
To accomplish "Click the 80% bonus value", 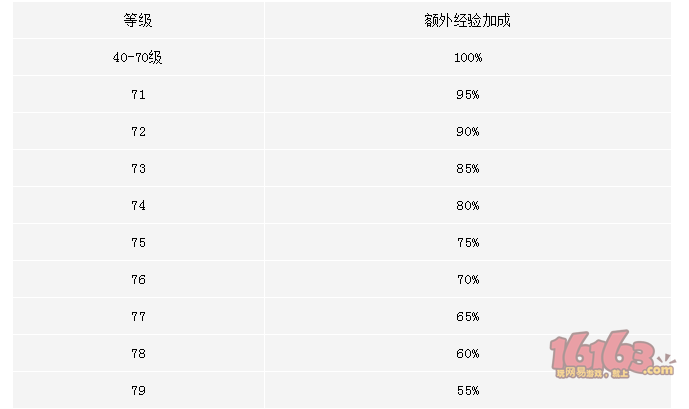I will pos(468,205).
